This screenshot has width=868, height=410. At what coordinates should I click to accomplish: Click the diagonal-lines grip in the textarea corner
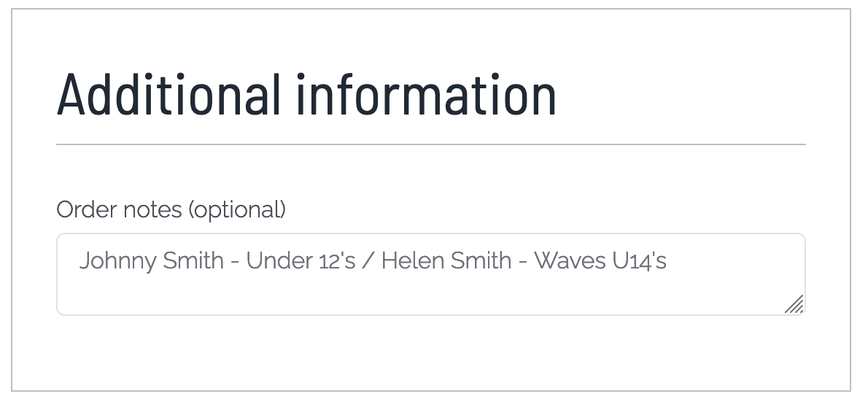[794, 304]
